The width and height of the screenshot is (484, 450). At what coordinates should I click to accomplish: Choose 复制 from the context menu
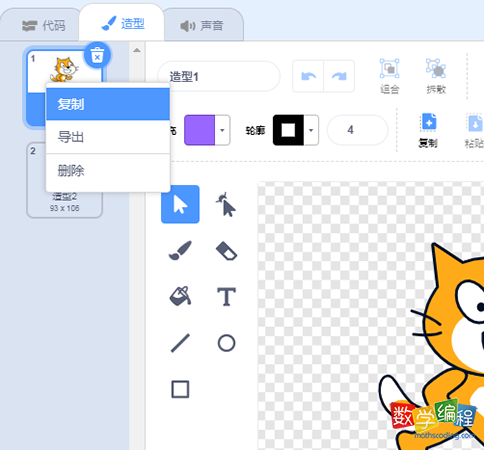click(x=108, y=104)
